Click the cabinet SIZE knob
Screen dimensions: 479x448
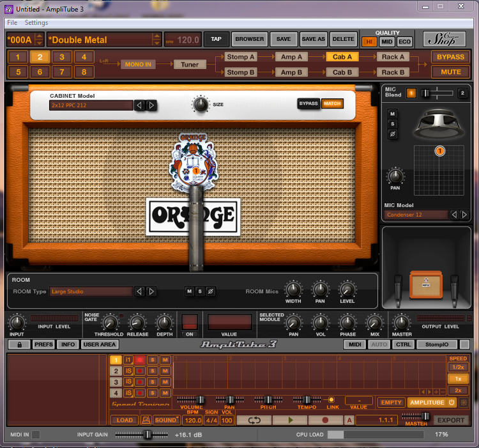(201, 105)
